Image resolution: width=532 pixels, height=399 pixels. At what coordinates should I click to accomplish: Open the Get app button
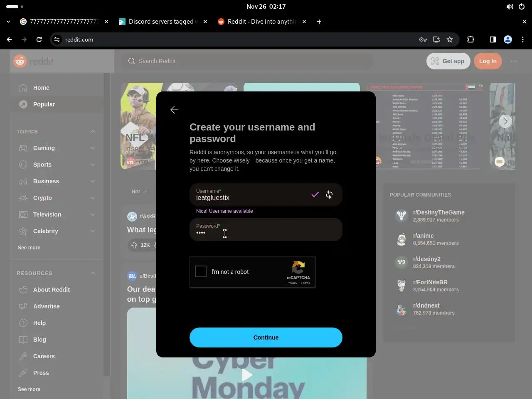pyautogui.click(x=448, y=61)
